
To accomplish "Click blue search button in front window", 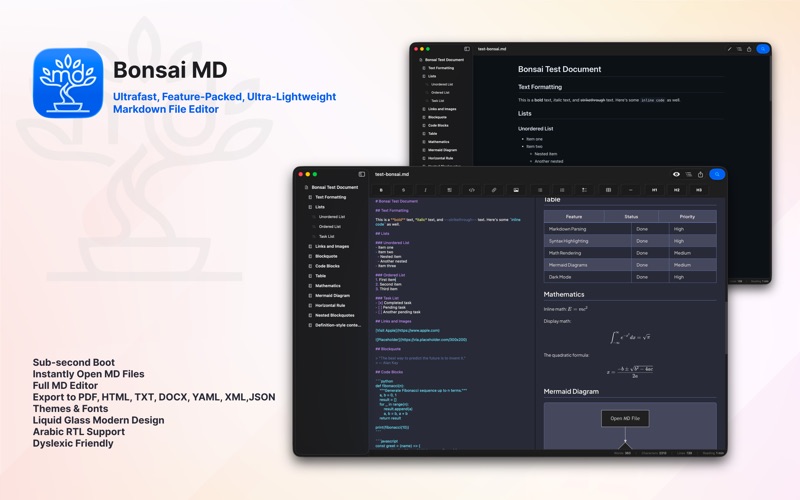I will [x=717, y=174].
